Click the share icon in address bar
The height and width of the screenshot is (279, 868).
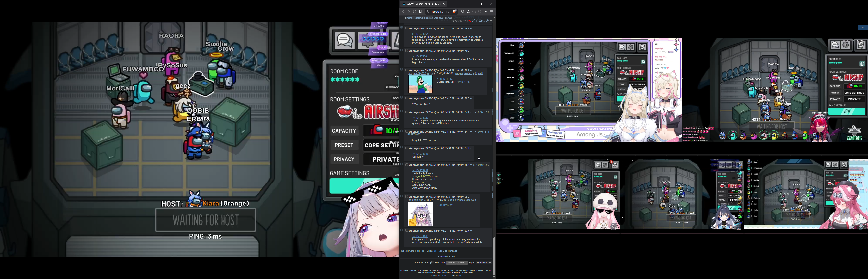[447, 12]
